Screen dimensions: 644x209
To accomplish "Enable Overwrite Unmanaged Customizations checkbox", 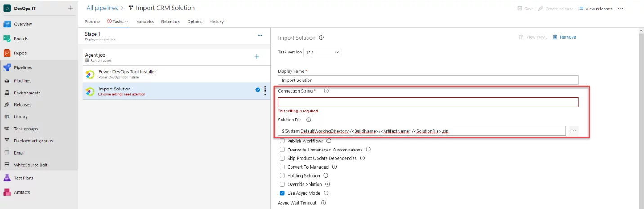I will click(282, 150).
